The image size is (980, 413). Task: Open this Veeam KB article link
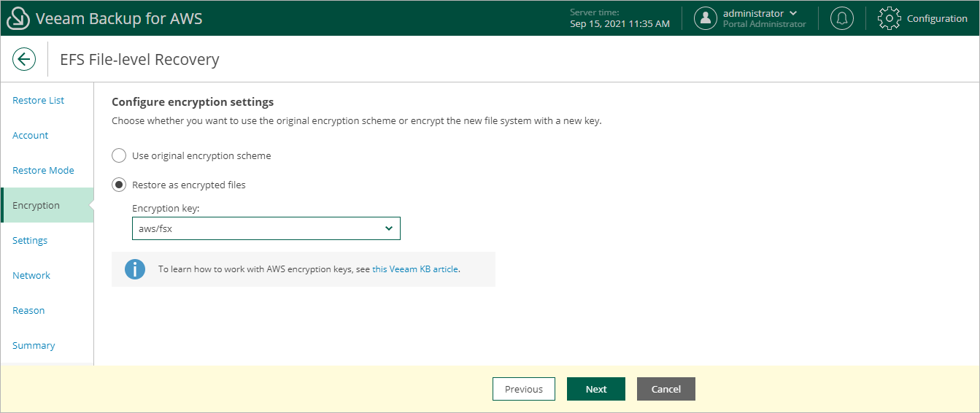pyautogui.click(x=415, y=269)
